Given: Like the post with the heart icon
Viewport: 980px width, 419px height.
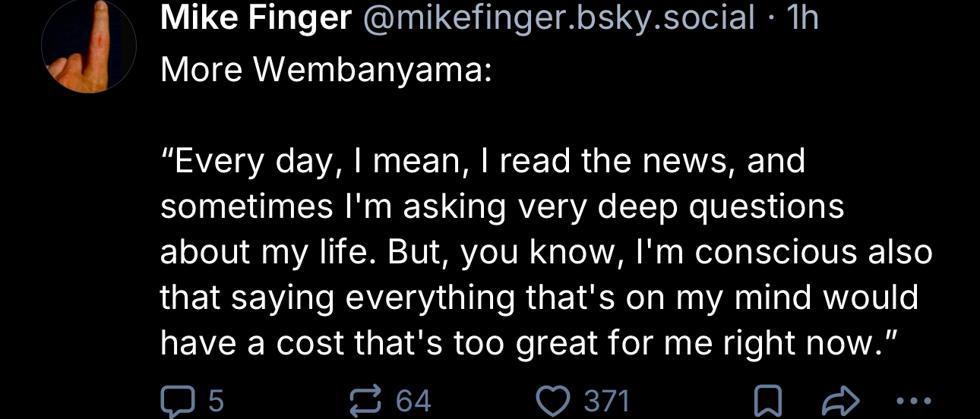Looking at the screenshot, I should tap(552, 400).
